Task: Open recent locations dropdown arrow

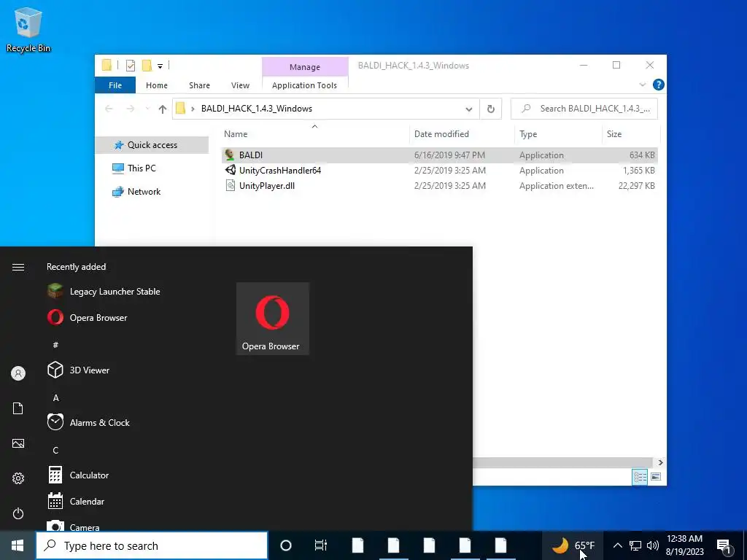Action: pyautogui.click(x=147, y=109)
